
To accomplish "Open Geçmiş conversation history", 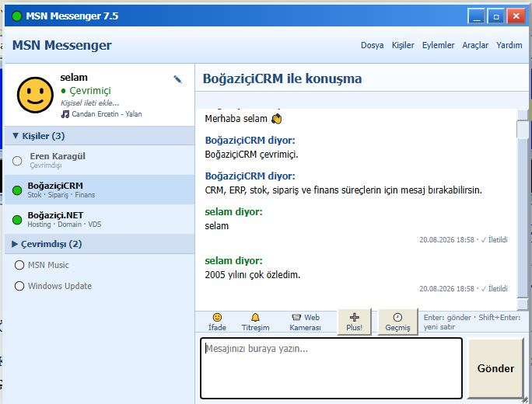I will (397, 322).
